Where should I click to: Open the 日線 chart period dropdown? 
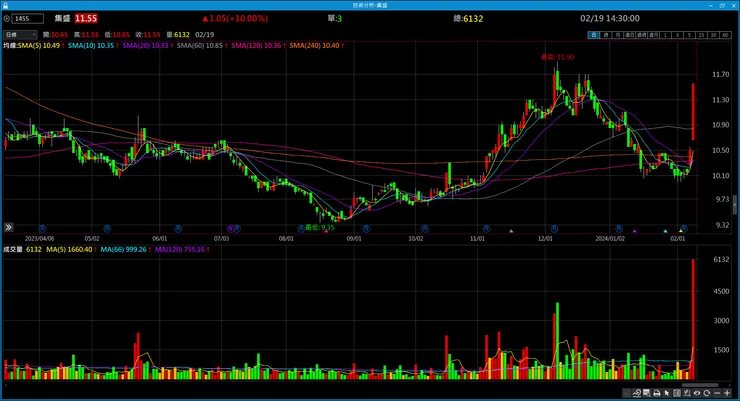[x=20, y=35]
